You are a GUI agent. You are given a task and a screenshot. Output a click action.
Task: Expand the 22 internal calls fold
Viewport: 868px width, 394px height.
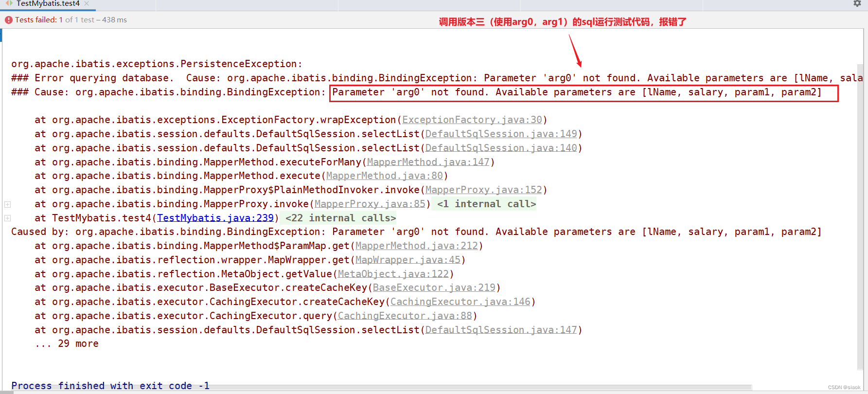(x=7, y=218)
